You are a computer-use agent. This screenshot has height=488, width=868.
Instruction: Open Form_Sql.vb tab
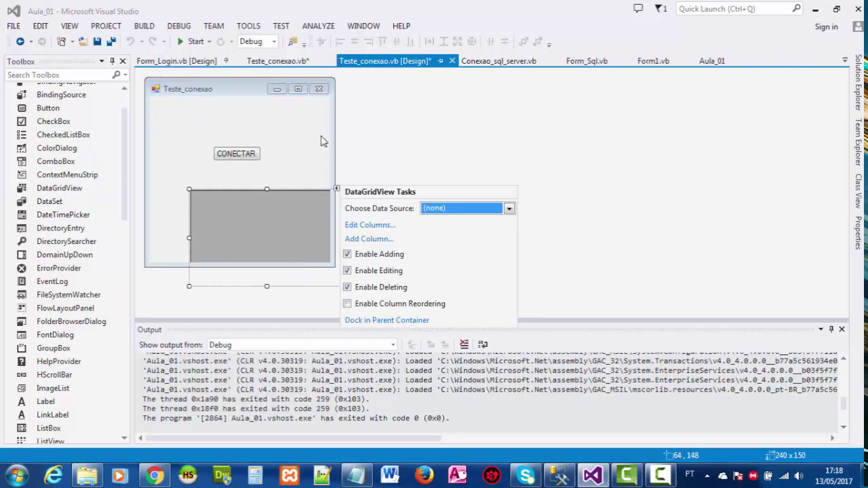pos(587,61)
